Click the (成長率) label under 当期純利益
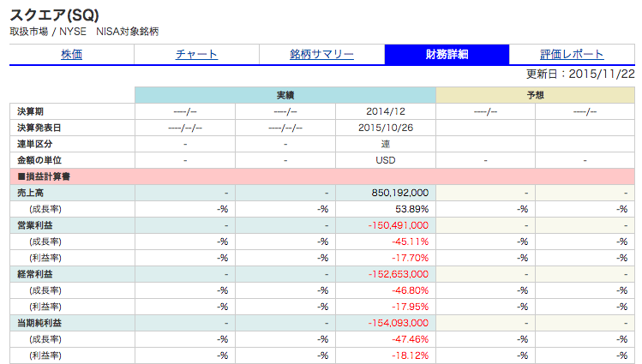 [45, 339]
